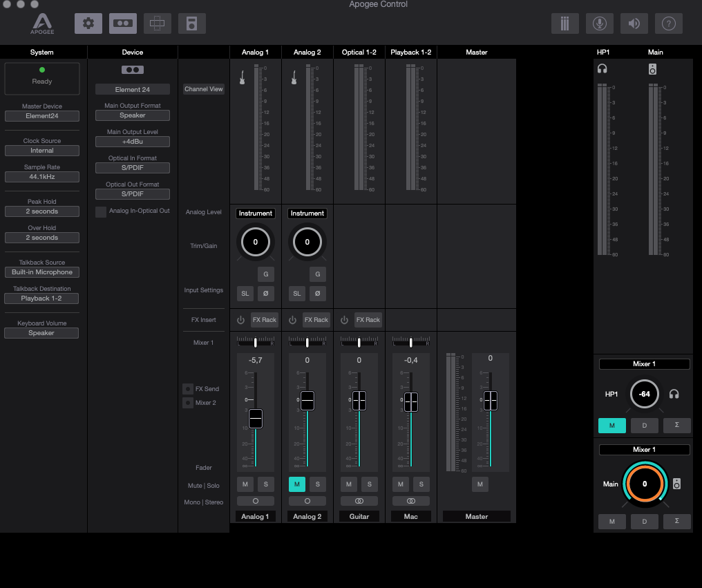Viewport: 702px width, 588px height.
Task: Click the dashed crosshair layout toolbar icon
Action: point(157,23)
